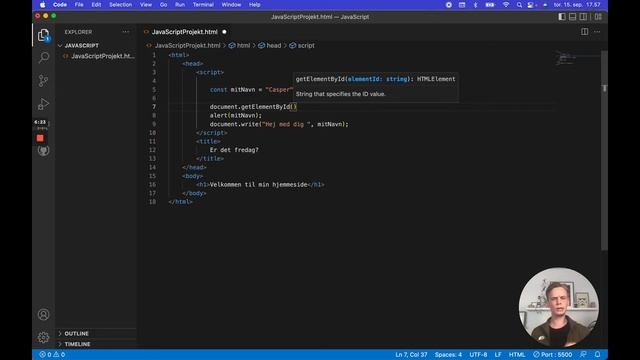The width and height of the screenshot is (640, 360).
Task: Click the head breadcrumb item
Action: coord(270,46)
